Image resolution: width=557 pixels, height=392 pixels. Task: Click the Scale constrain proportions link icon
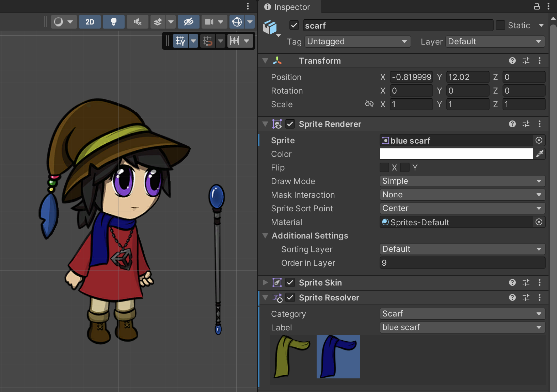pyautogui.click(x=369, y=104)
